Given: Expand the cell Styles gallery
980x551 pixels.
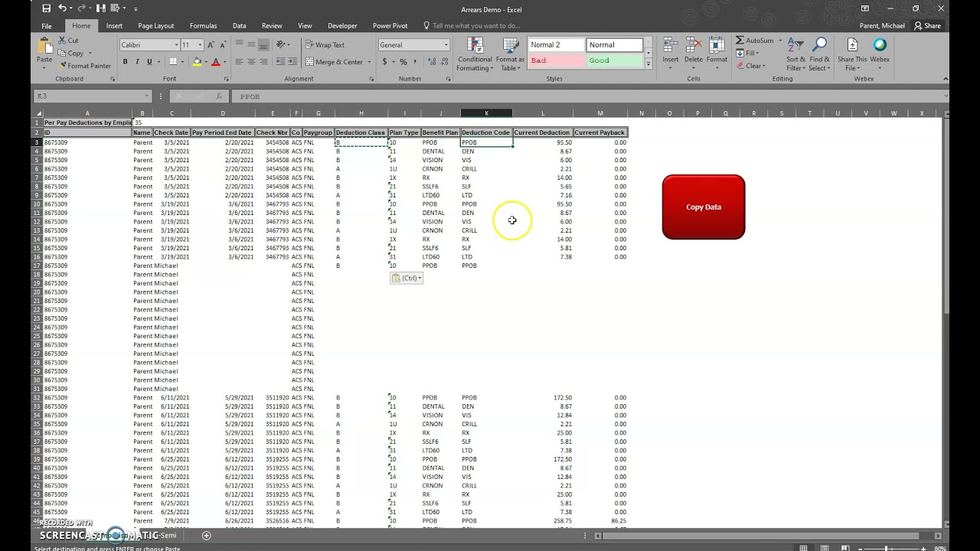Looking at the screenshot, I should click(x=648, y=64).
